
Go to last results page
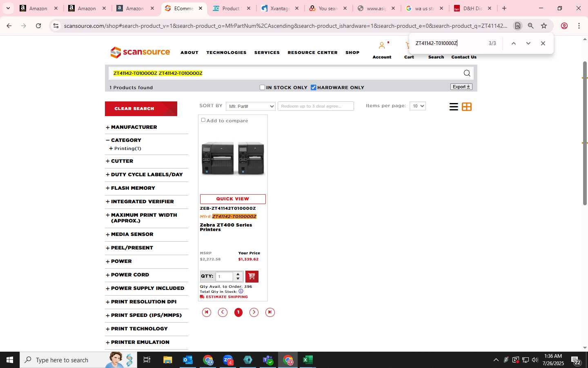270,312
